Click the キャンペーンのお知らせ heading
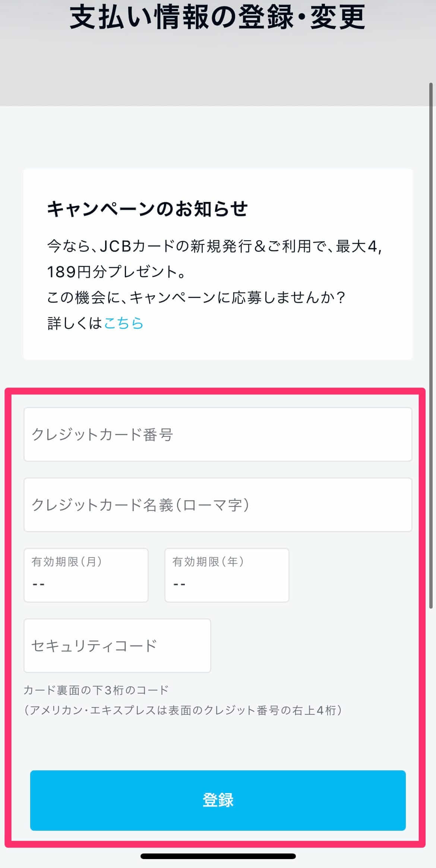Screen dimensions: 436x868 147,209
